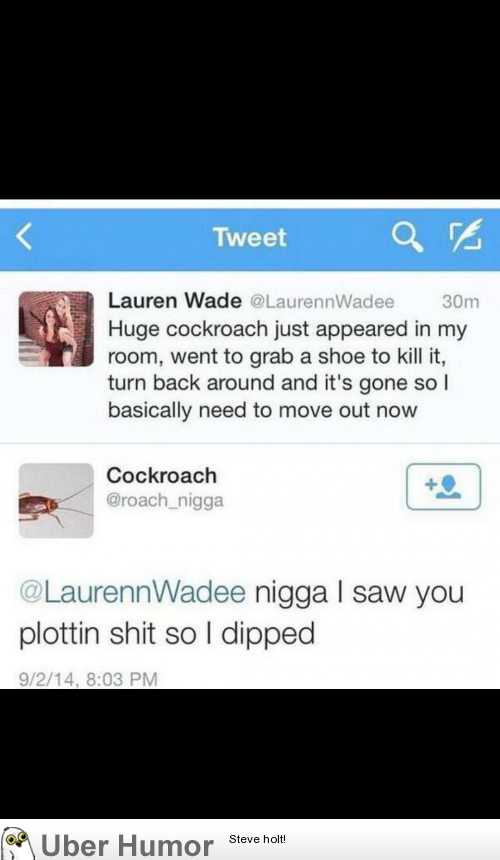Image resolution: width=500 pixels, height=860 pixels.
Task: Tap the gray @LaurennWadee handle beside the name
Action: tap(322, 302)
